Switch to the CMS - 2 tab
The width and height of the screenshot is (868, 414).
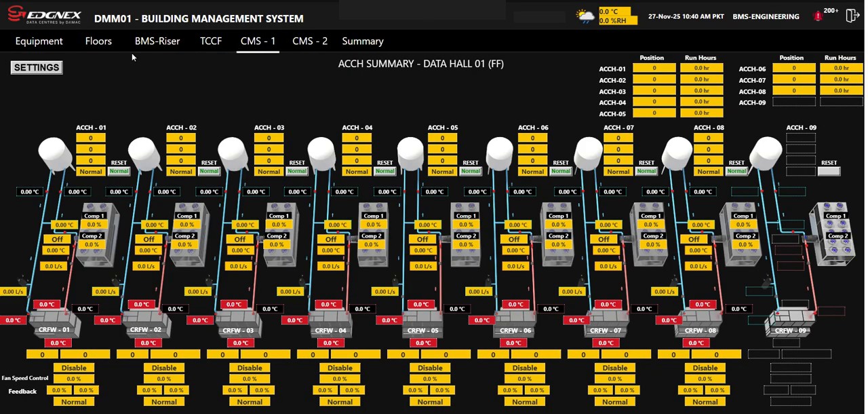310,41
